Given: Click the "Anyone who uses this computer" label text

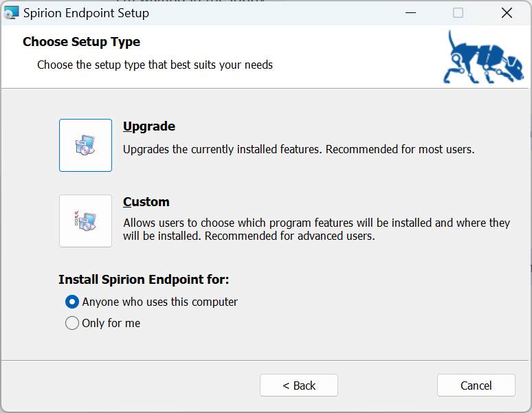Looking at the screenshot, I should tap(159, 302).
